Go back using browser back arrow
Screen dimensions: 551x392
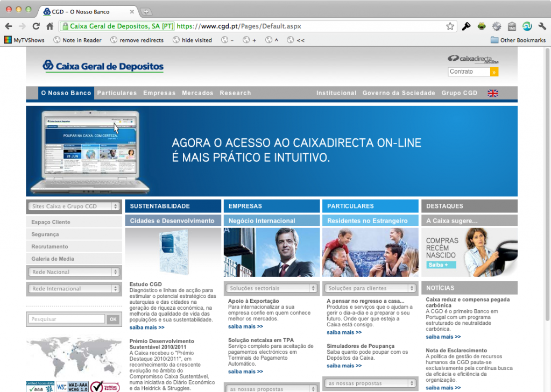pyautogui.click(x=9, y=26)
